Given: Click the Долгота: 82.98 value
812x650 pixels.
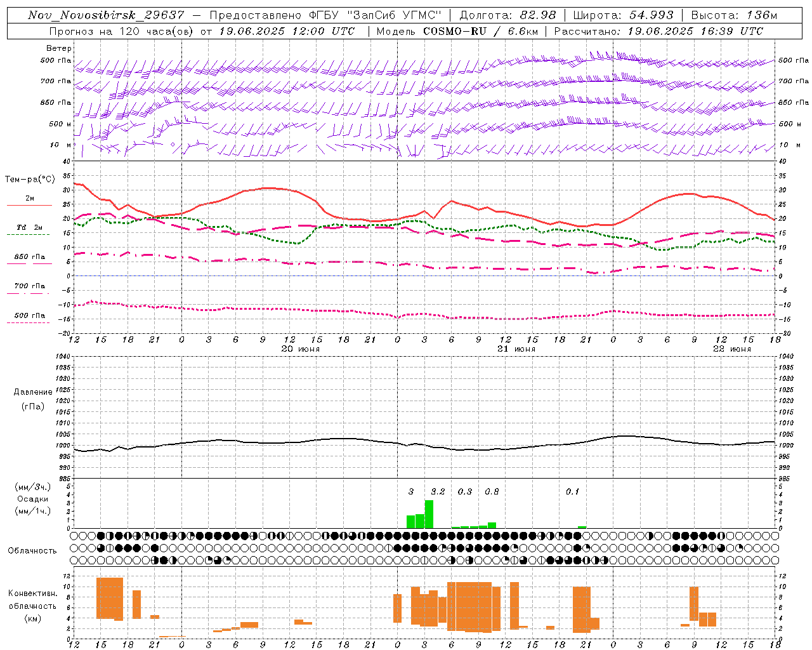Looking at the screenshot, I should [x=507, y=15].
